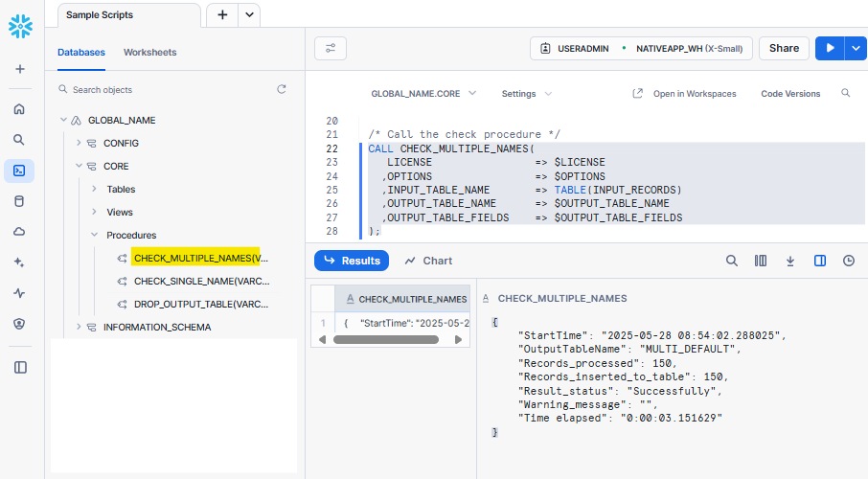Click the results scroll left arrow

click(x=322, y=339)
